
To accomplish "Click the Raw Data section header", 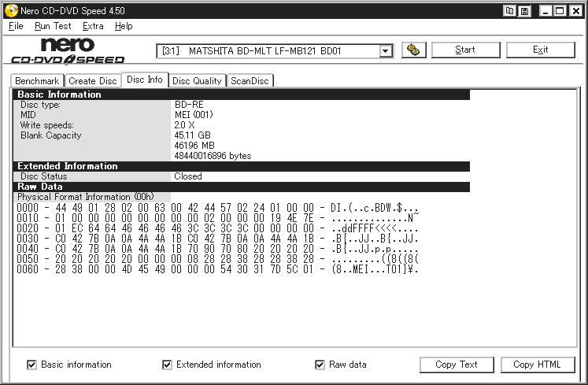I will pyautogui.click(x=242, y=187).
